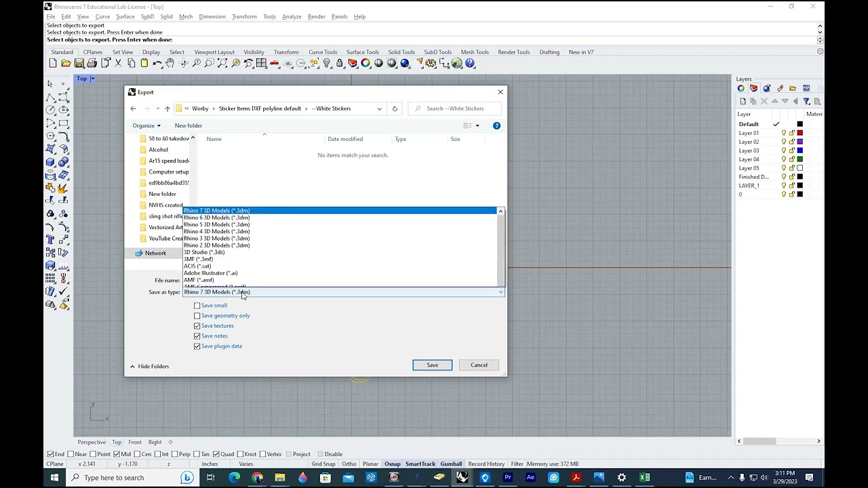Click the Save button in Export dialog
This screenshot has height=488, width=868.
[x=432, y=365]
